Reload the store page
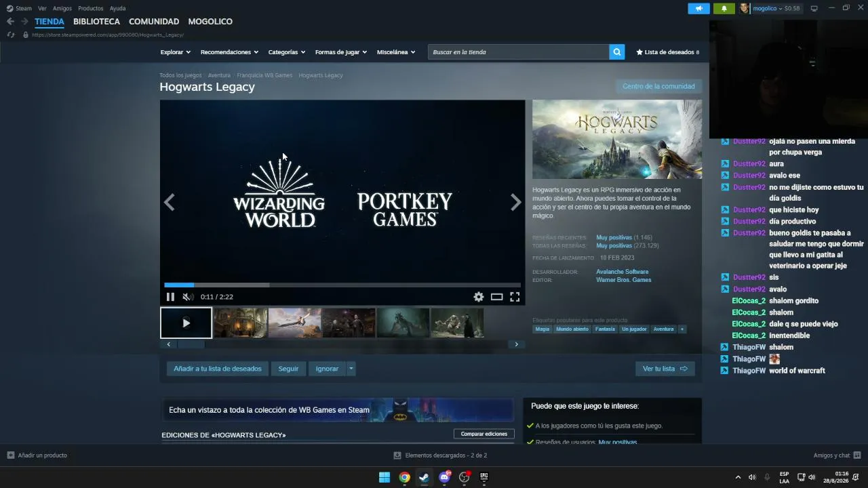Image resolution: width=868 pixels, height=488 pixels. (10, 35)
